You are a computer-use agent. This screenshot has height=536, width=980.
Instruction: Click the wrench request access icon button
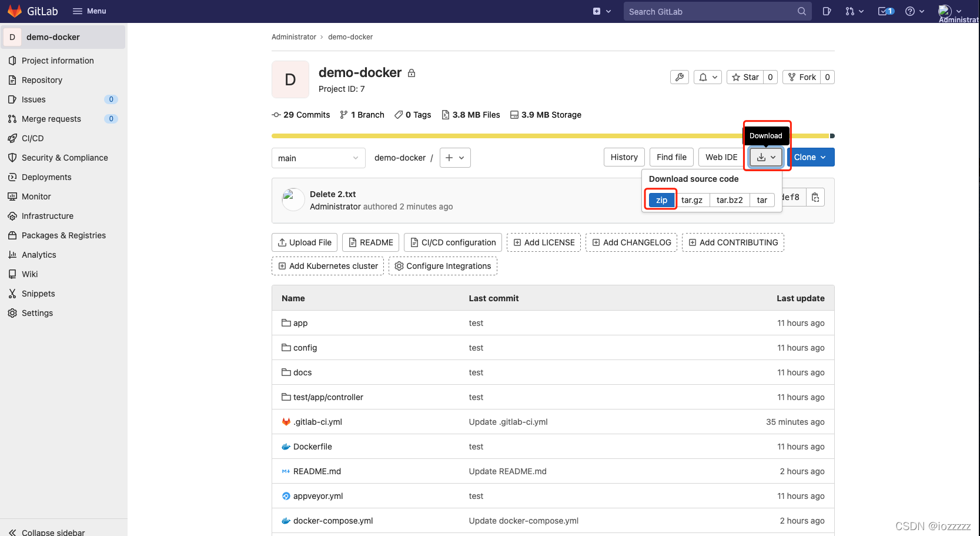click(x=680, y=77)
